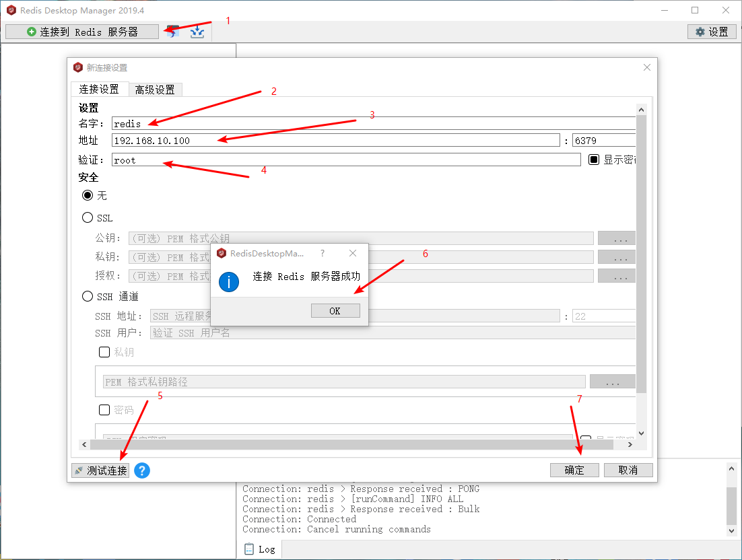Click the dialog vertical scrollbar down arrow
742x560 pixels.
pos(641,433)
